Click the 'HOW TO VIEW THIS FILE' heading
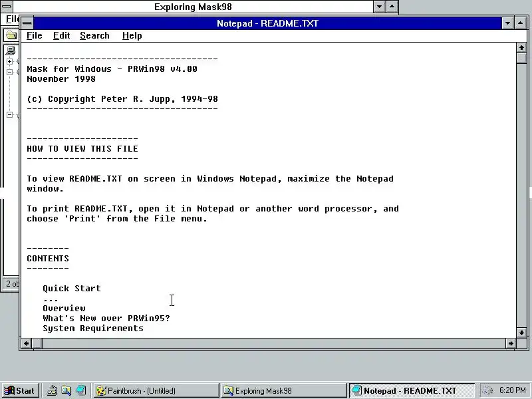The height and width of the screenshot is (399, 532). (x=82, y=148)
